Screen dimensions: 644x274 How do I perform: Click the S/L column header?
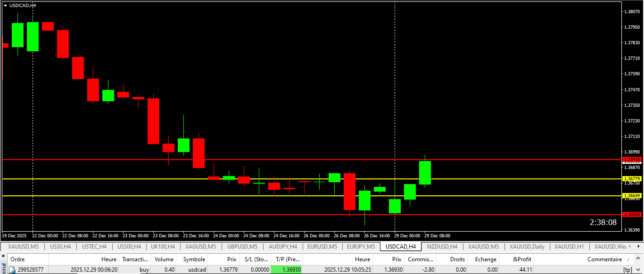pyautogui.click(x=256, y=259)
